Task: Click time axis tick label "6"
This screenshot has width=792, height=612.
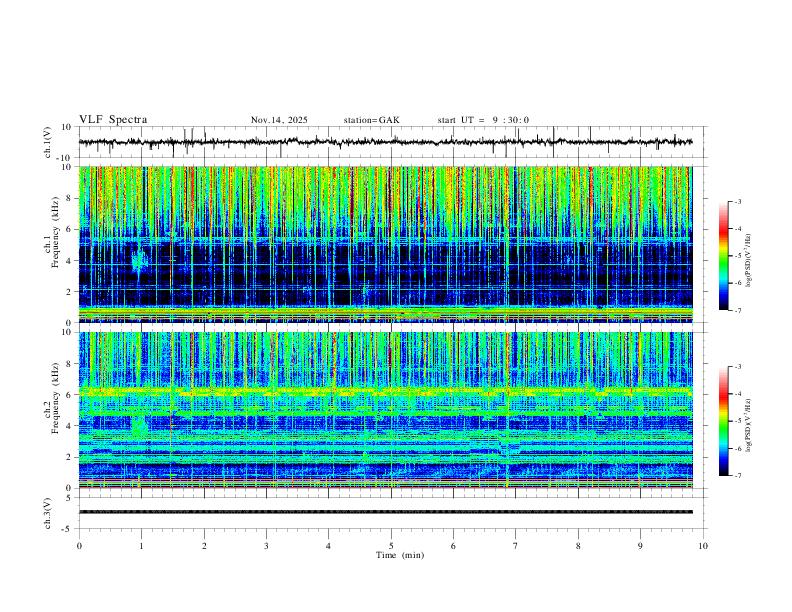Action: (x=453, y=546)
